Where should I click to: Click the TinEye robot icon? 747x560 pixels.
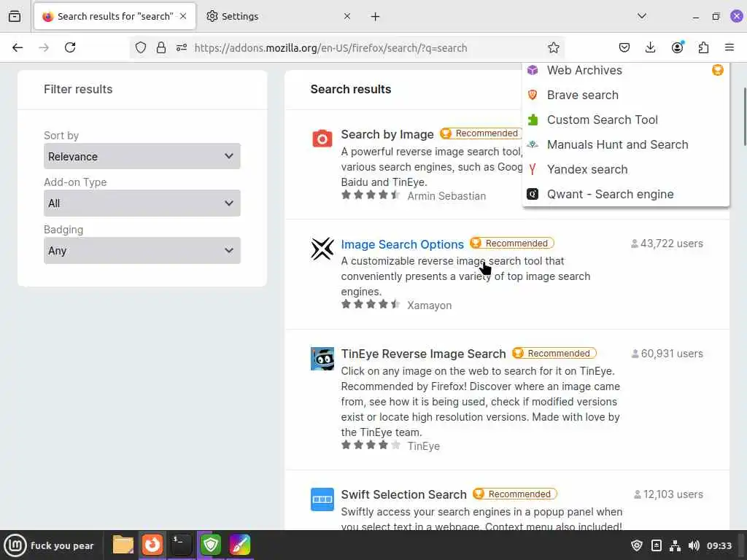tap(322, 359)
